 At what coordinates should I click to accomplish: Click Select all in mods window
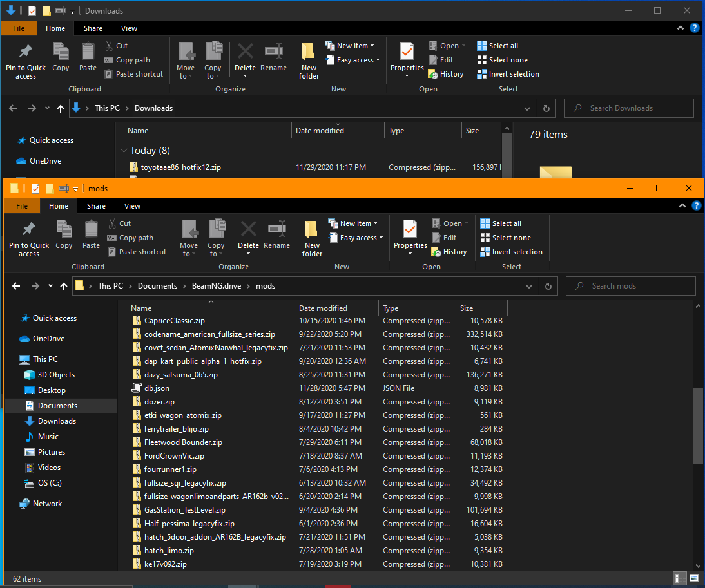click(x=501, y=223)
